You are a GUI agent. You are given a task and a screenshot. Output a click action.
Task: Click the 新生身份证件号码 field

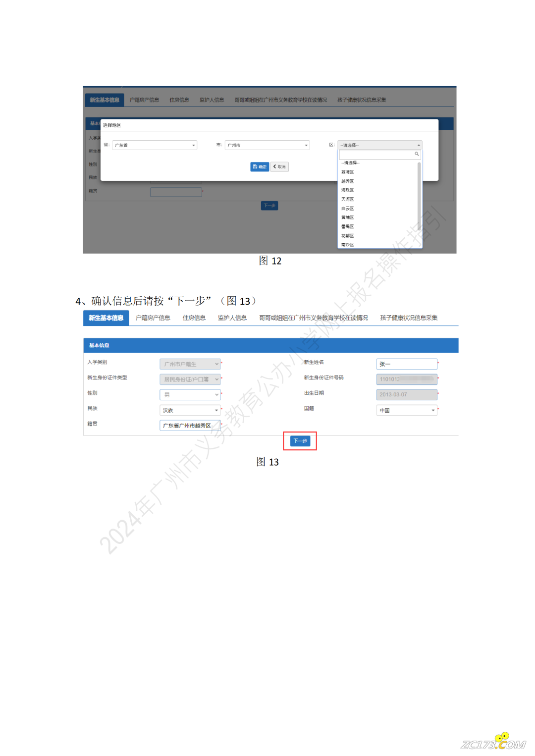click(407, 379)
